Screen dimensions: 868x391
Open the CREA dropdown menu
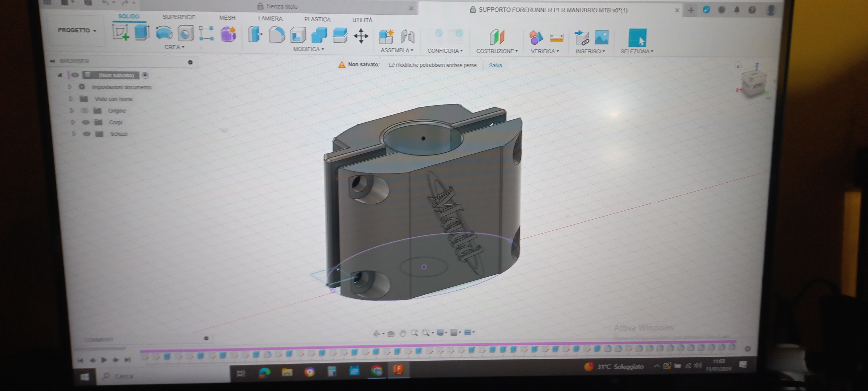click(174, 47)
